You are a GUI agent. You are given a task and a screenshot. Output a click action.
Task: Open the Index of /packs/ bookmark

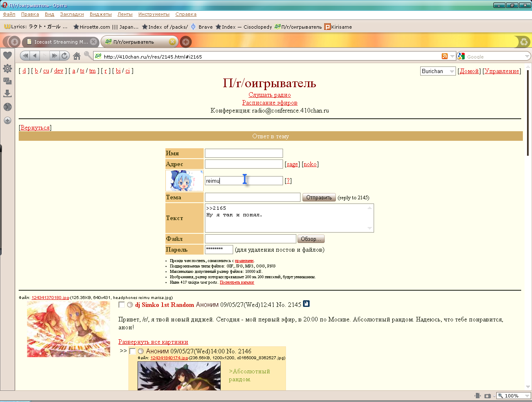pyautogui.click(x=165, y=27)
